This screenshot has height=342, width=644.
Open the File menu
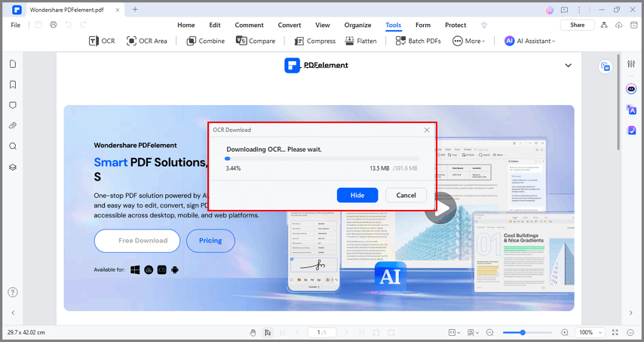pyautogui.click(x=16, y=25)
